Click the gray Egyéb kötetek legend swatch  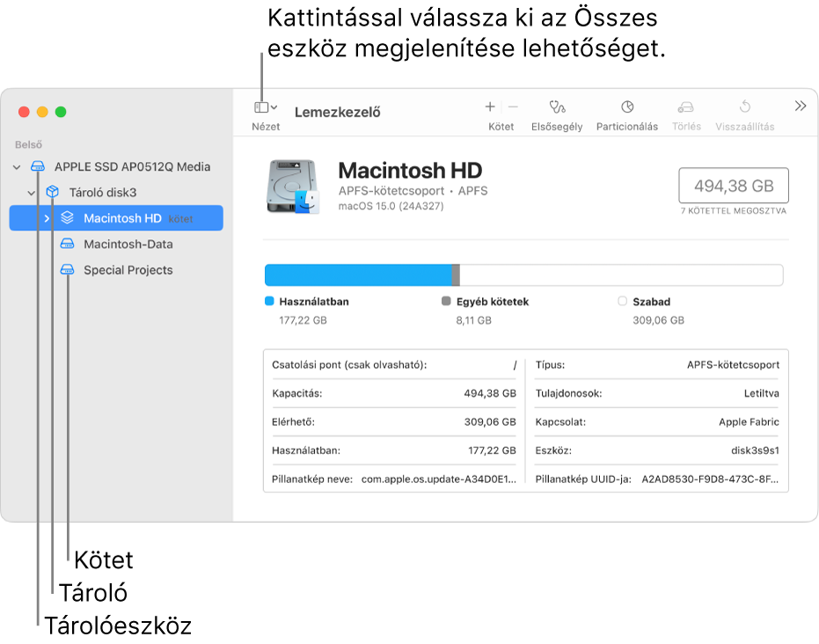pos(446,301)
